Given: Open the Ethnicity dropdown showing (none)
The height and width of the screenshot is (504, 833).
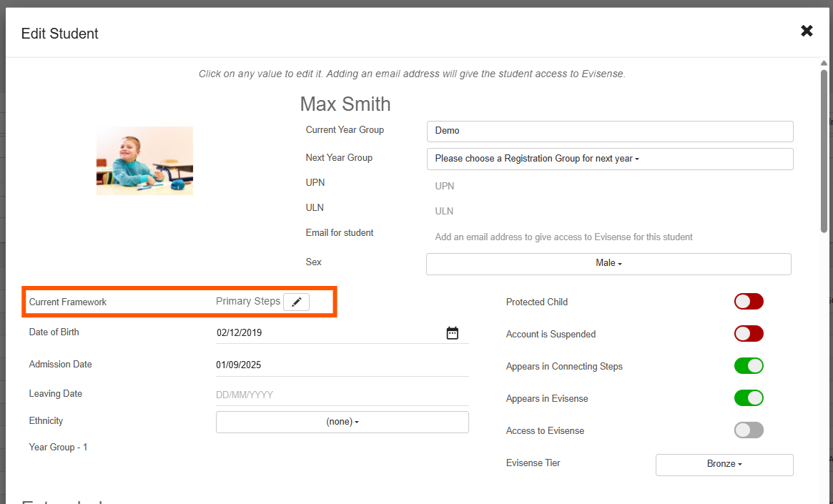Looking at the screenshot, I should pyautogui.click(x=342, y=422).
